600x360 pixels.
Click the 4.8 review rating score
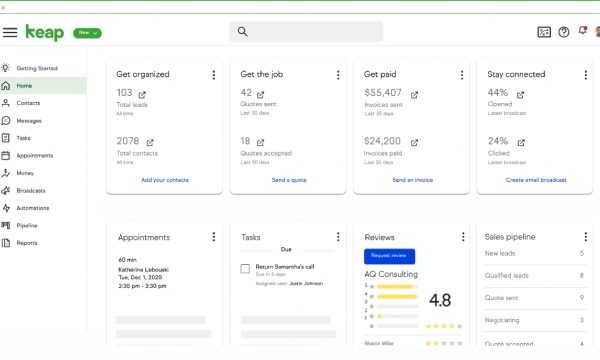coord(440,300)
